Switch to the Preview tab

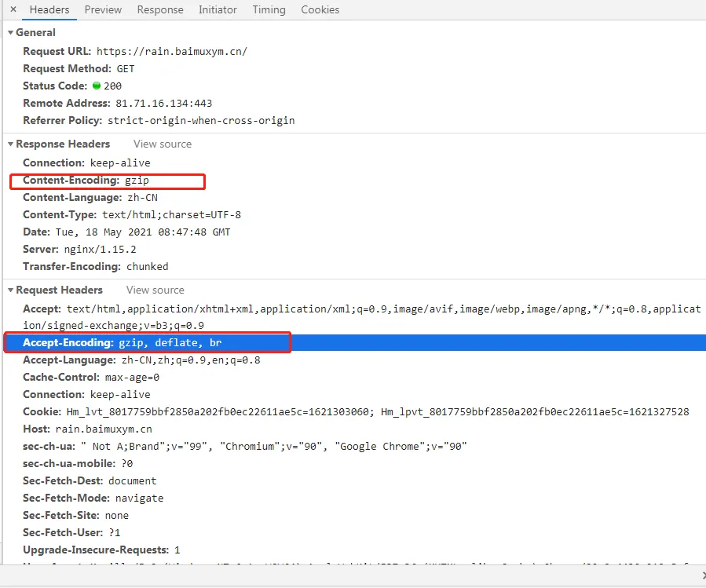[103, 9]
